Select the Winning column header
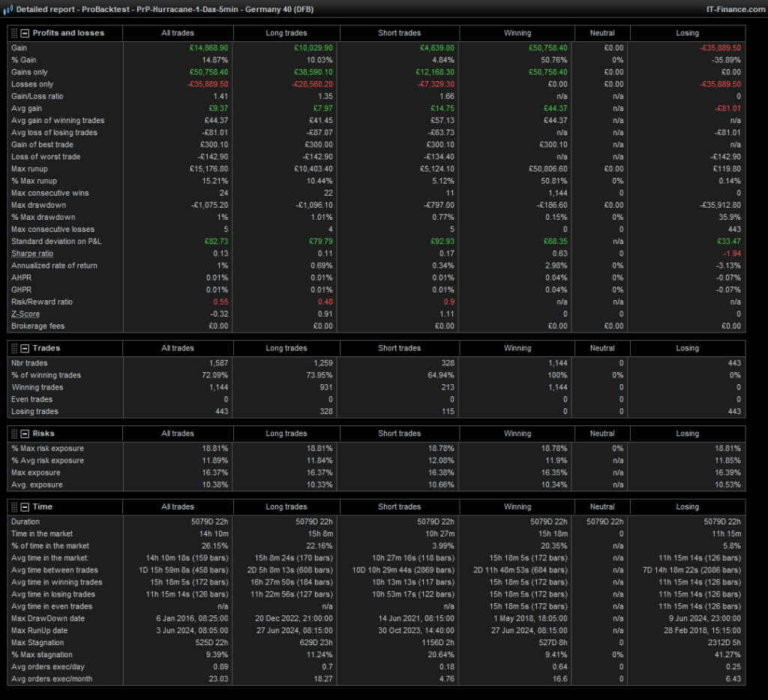Viewport: 768px width, 700px height. click(517, 32)
